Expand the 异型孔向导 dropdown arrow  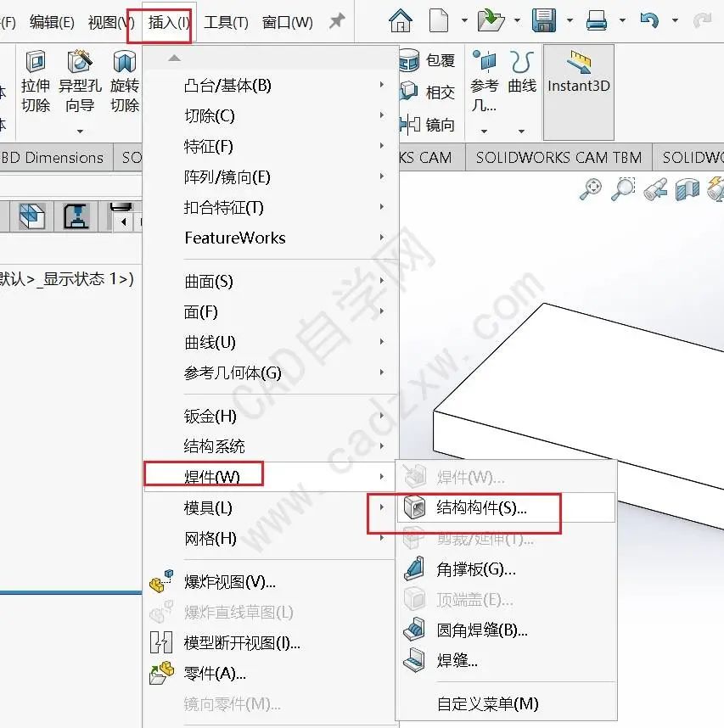80,132
